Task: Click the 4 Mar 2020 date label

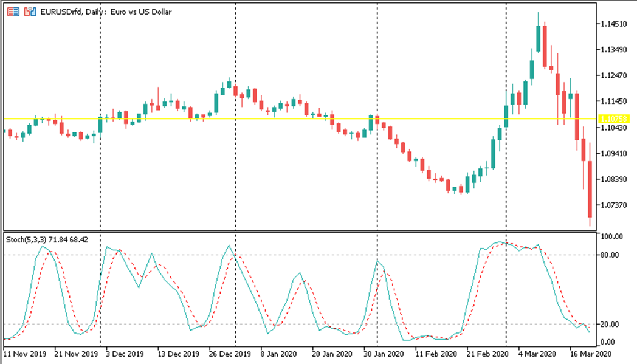Action: coord(537,354)
